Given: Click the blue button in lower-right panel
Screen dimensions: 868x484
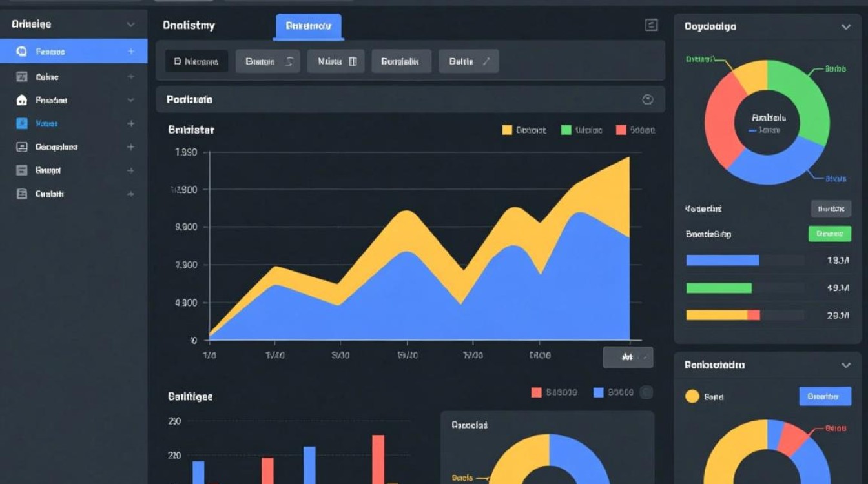Looking at the screenshot, I should click(x=825, y=396).
